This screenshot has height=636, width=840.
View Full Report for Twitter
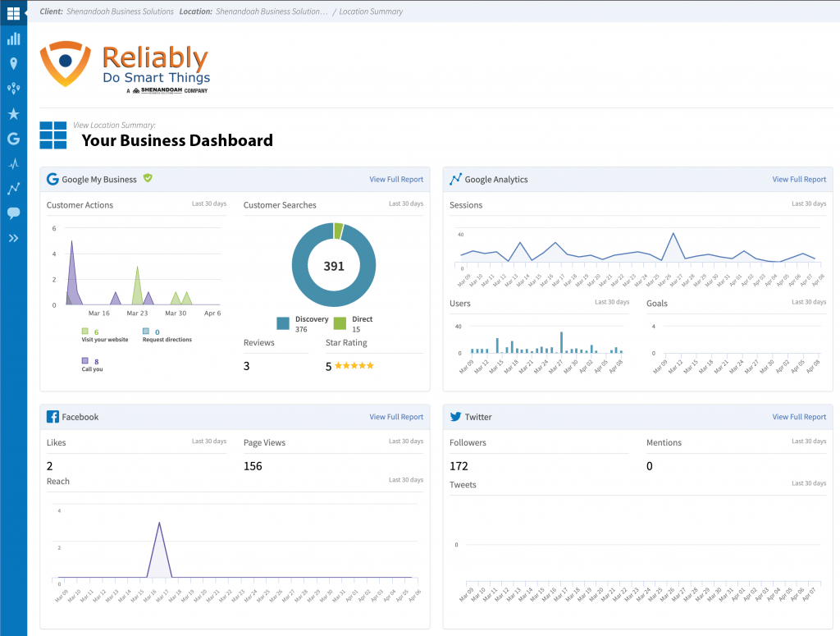click(x=799, y=417)
